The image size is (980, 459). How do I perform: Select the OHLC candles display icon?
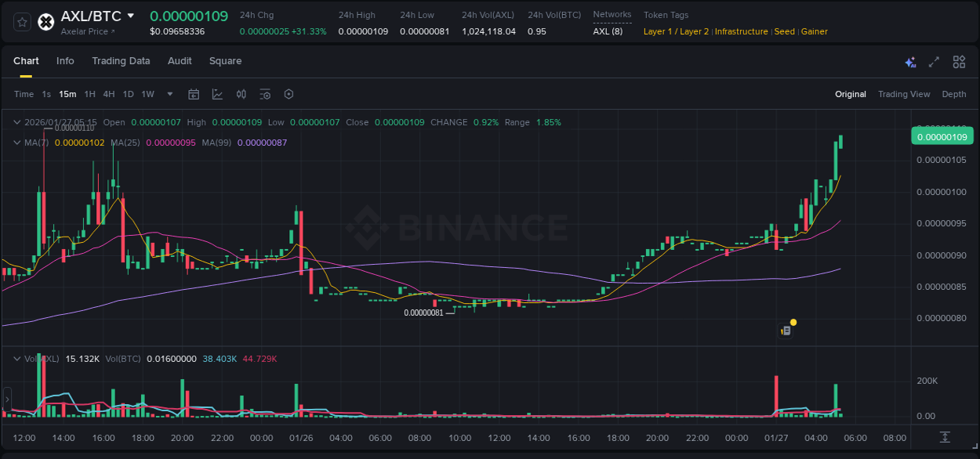(x=241, y=94)
